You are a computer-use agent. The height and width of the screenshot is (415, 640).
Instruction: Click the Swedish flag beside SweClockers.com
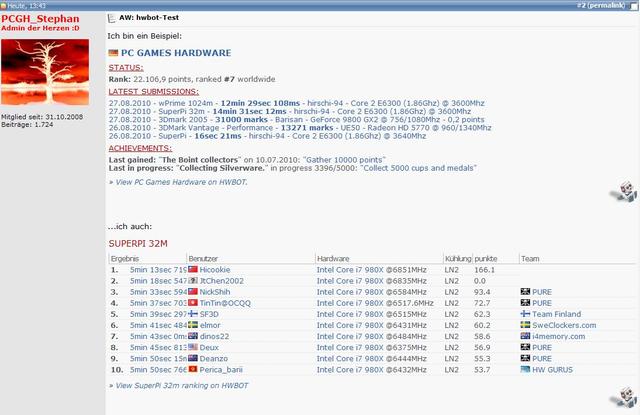click(x=525, y=325)
